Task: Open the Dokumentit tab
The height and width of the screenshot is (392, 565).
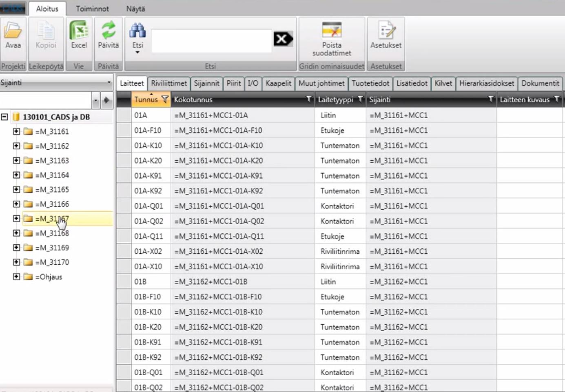Action: pos(540,83)
